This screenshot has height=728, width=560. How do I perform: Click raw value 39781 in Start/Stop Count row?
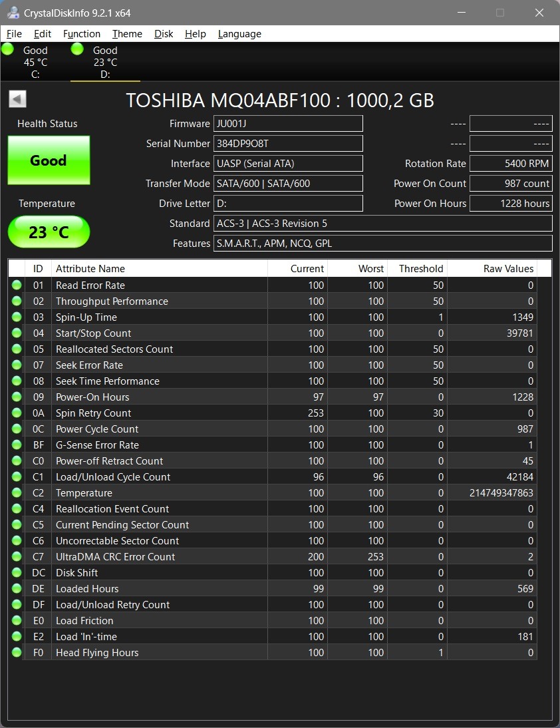[x=520, y=333]
